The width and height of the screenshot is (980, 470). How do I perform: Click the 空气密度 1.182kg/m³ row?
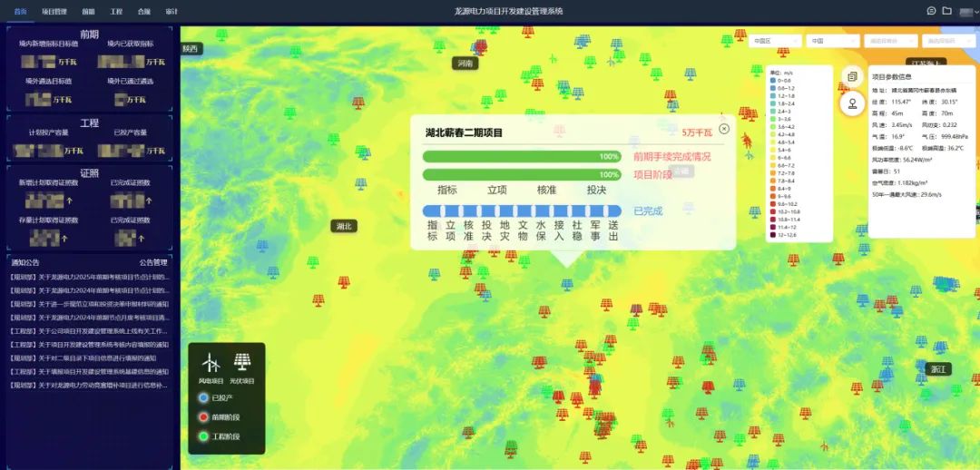pos(899,183)
